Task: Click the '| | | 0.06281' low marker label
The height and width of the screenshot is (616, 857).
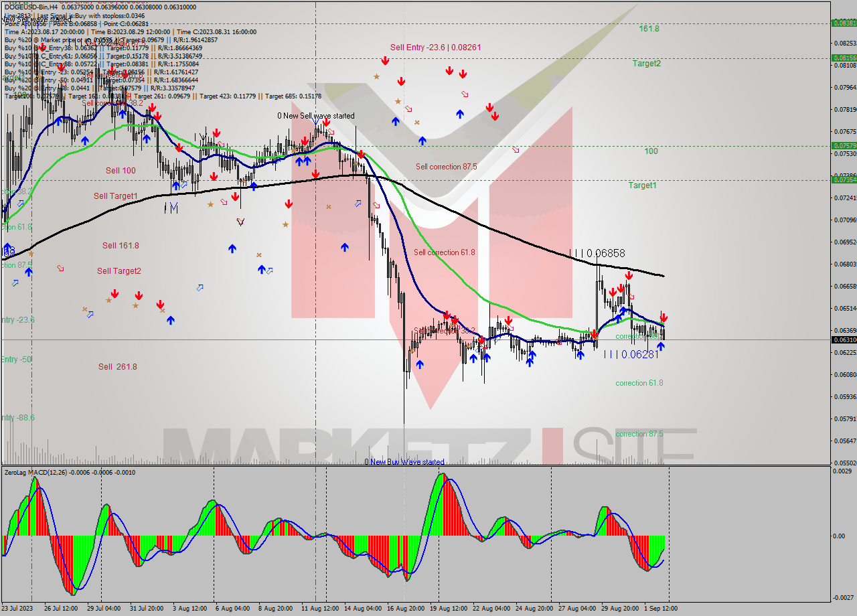Action: pyautogui.click(x=631, y=354)
